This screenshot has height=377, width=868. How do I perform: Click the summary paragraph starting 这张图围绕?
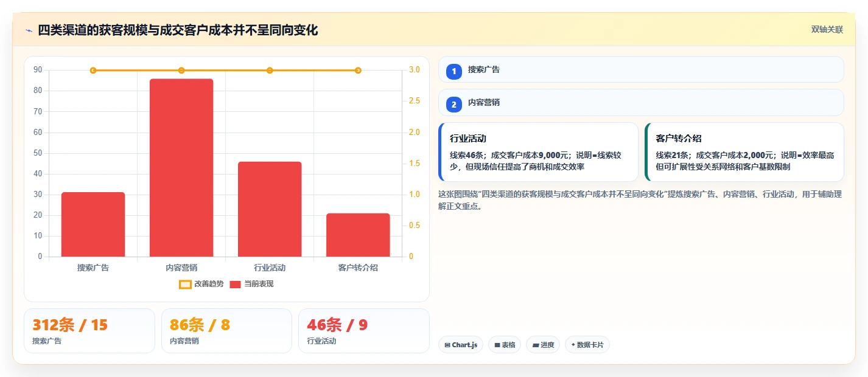pyautogui.click(x=640, y=200)
